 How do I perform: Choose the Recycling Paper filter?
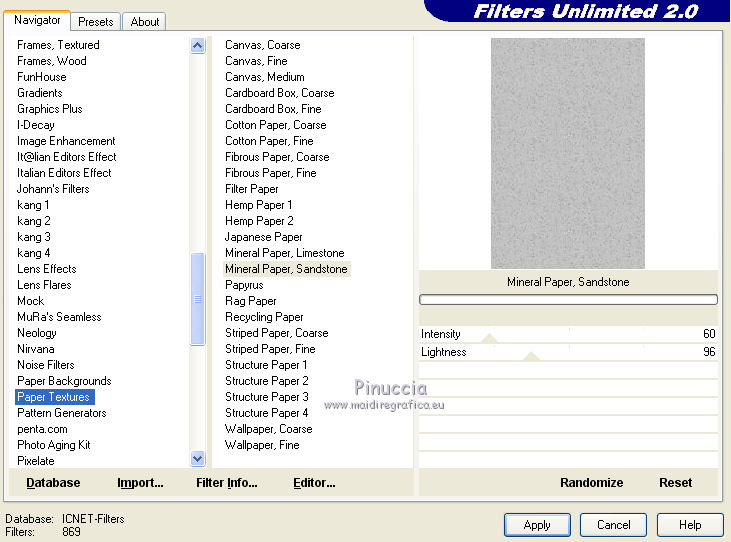pyautogui.click(x=264, y=317)
